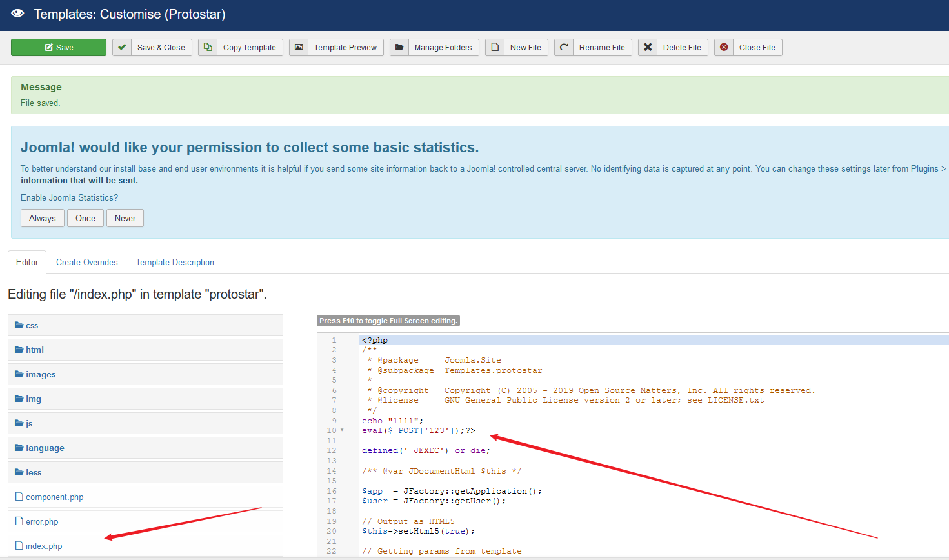949x560 pixels.
Task: Open component.php file
Action: tap(145, 497)
